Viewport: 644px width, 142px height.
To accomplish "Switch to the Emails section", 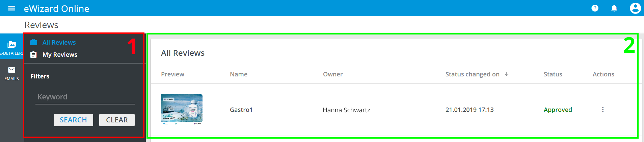I will tap(11, 73).
